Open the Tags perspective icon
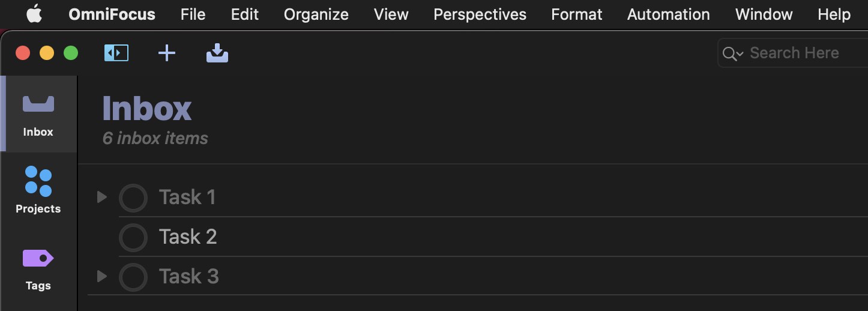 (38, 268)
